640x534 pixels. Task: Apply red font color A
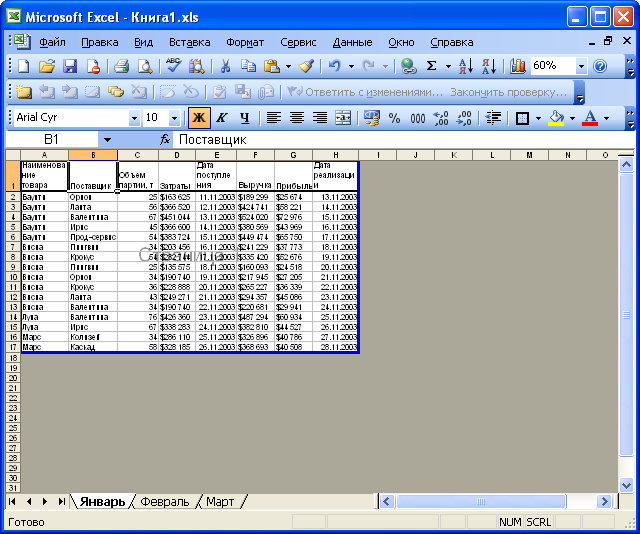(x=590, y=118)
